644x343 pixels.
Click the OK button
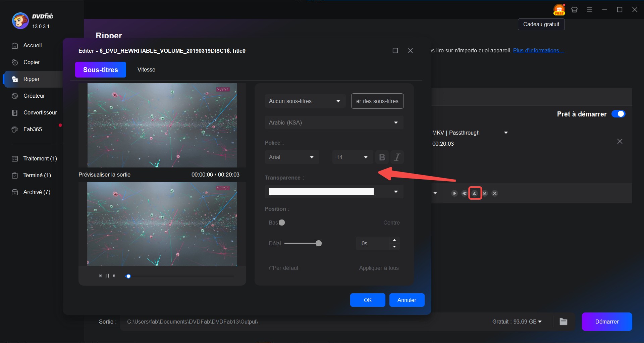pyautogui.click(x=368, y=300)
